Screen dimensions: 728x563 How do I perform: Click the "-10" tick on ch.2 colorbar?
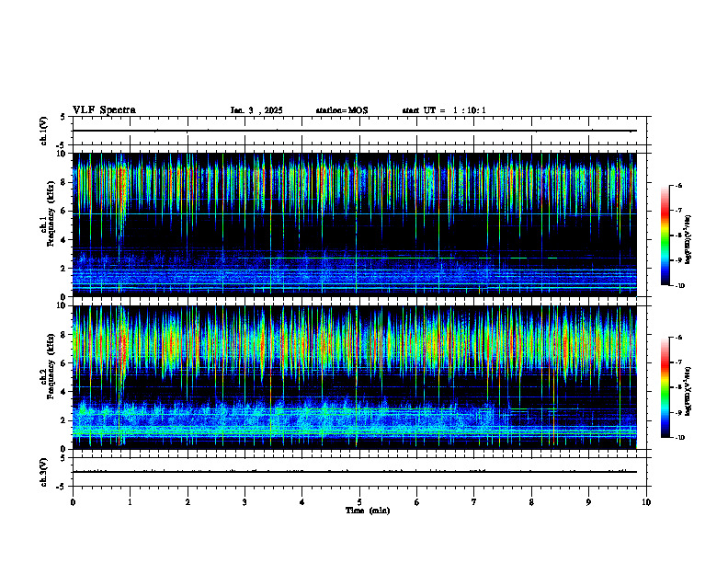679,437
